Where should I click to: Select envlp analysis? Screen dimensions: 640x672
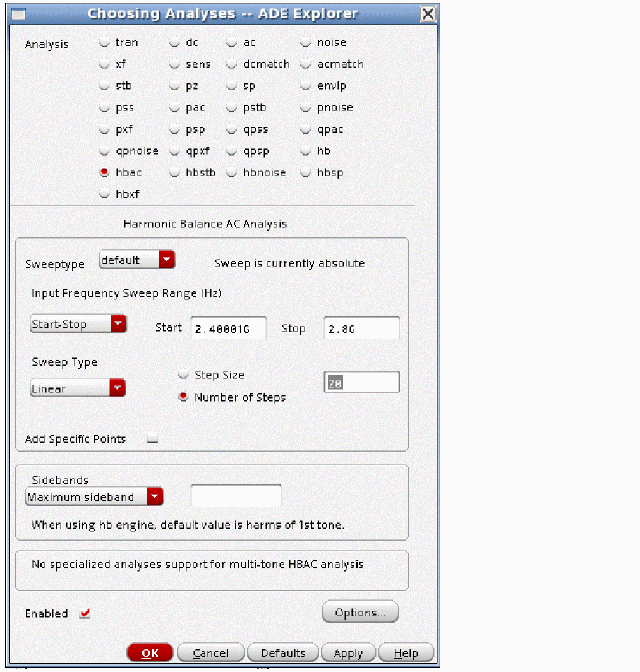point(305,86)
